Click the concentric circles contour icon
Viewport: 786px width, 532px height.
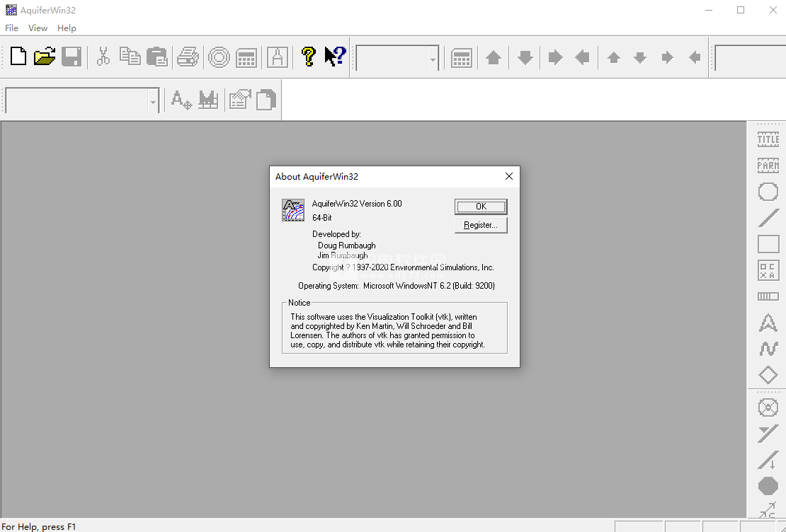tap(219, 57)
